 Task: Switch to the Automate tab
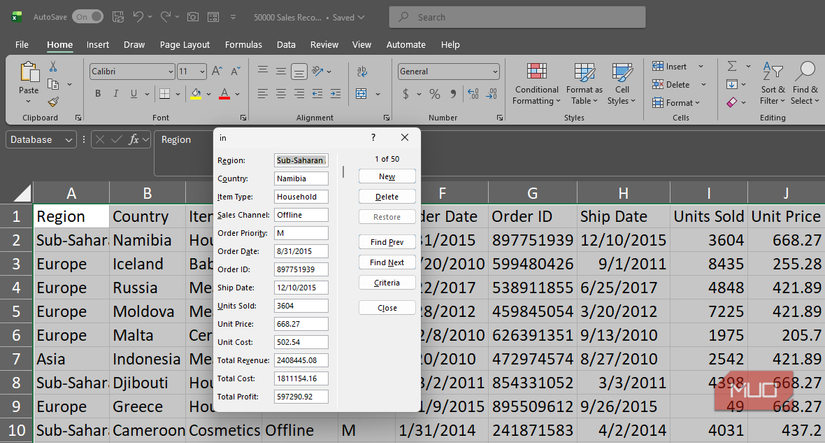[x=406, y=45]
